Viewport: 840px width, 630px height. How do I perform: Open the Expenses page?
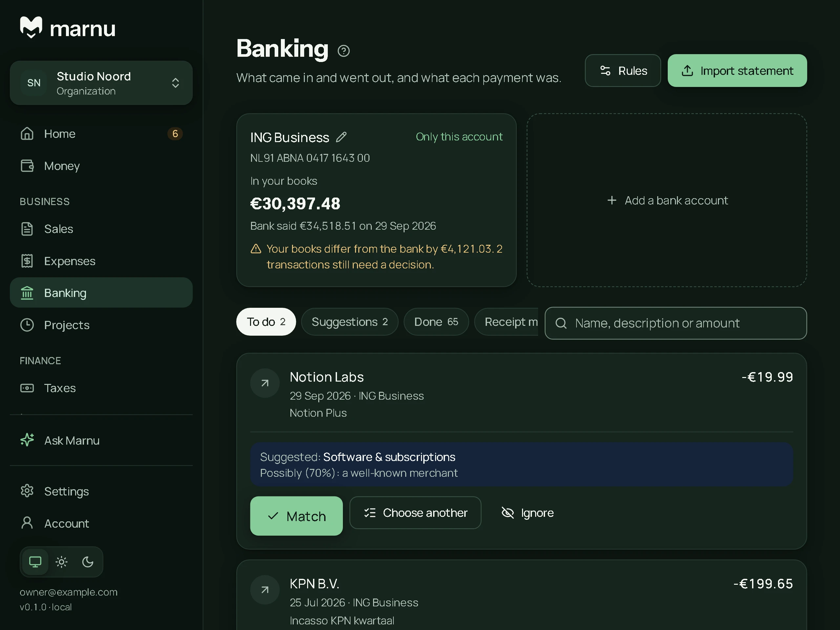pos(101,261)
